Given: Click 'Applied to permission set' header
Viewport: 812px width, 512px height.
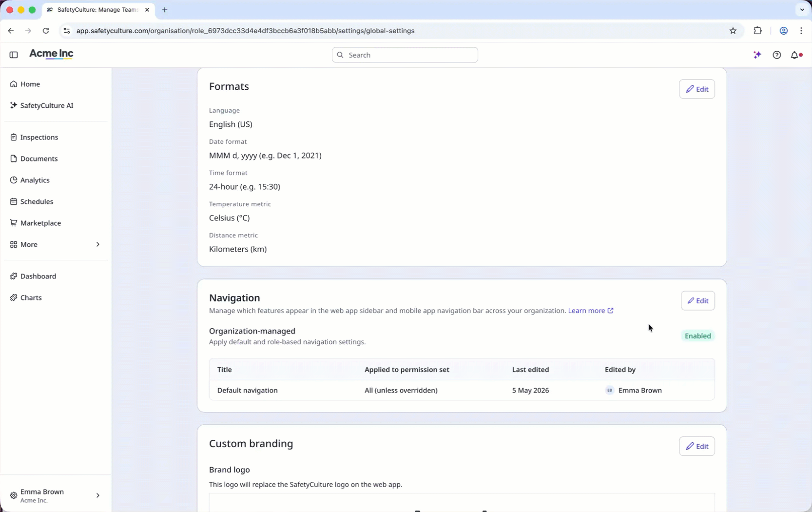Looking at the screenshot, I should pyautogui.click(x=406, y=370).
